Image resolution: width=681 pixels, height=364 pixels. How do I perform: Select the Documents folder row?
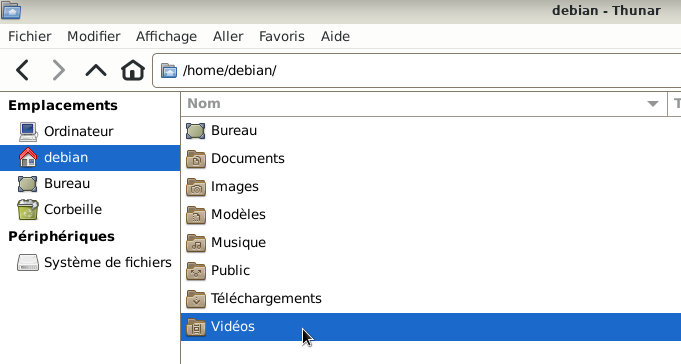(431, 159)
